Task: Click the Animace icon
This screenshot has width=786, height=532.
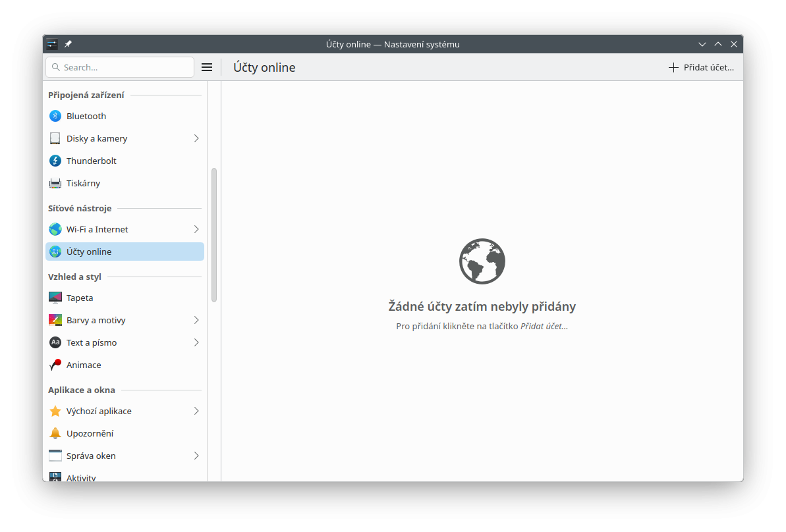Action: (55, 365)
